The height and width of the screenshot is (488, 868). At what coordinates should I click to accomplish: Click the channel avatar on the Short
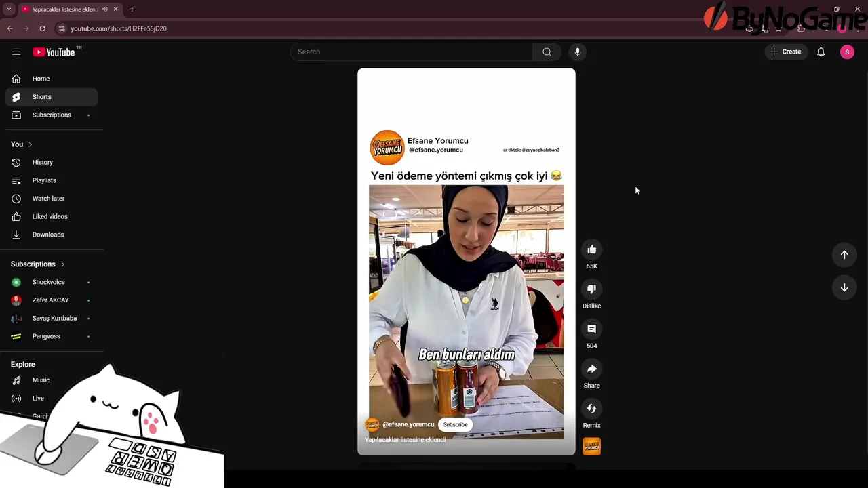[372, 425]
